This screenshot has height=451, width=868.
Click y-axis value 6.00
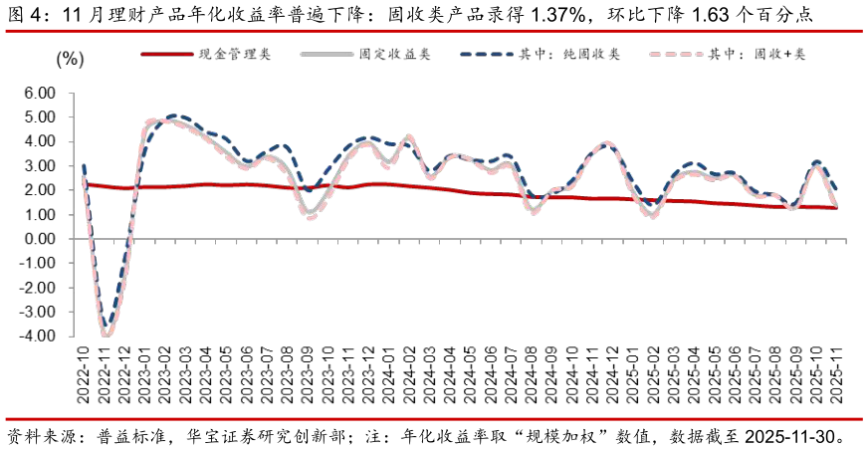40,93
